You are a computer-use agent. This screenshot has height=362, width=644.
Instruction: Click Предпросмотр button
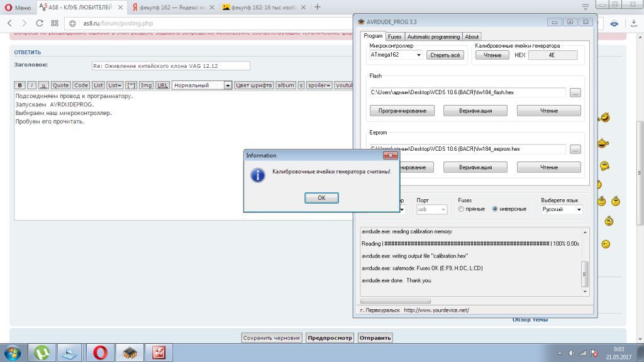tap(330, 337)
